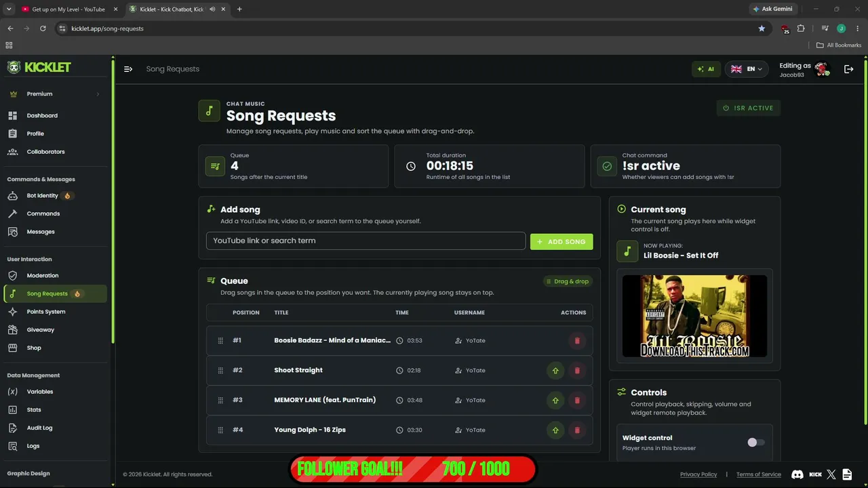868x488 pixels.
Task: Open the AI assistant button
Action: click(x=706, y=69)
